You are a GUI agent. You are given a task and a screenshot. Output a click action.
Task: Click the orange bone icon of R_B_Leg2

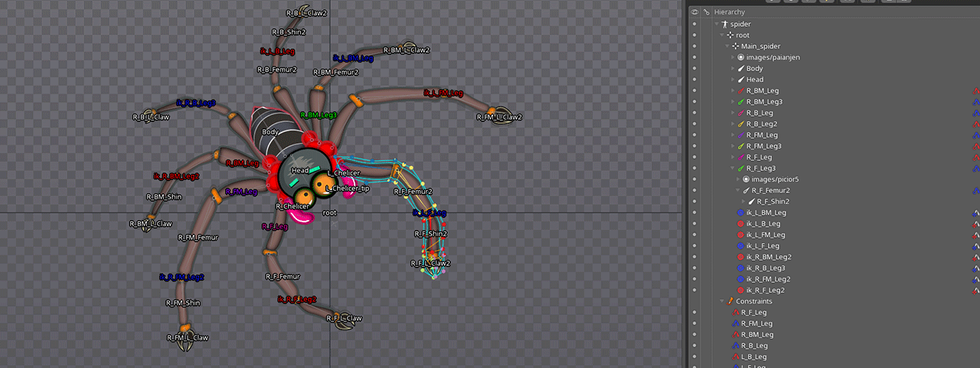740,124
